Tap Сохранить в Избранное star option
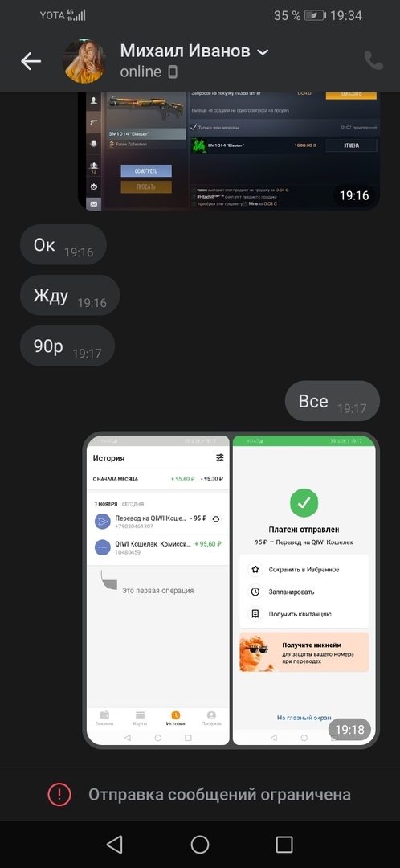This screenshot has height=868, width=400. point(304,569)
